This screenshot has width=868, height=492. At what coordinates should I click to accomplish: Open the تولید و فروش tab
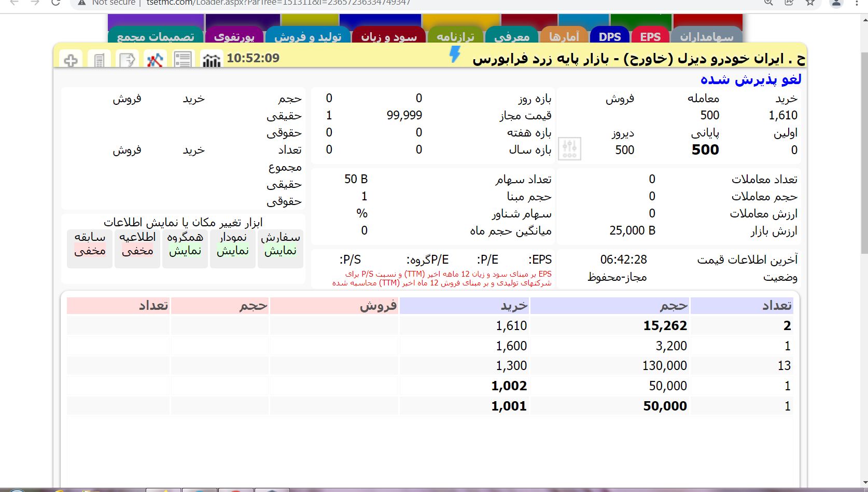[307, 36]
